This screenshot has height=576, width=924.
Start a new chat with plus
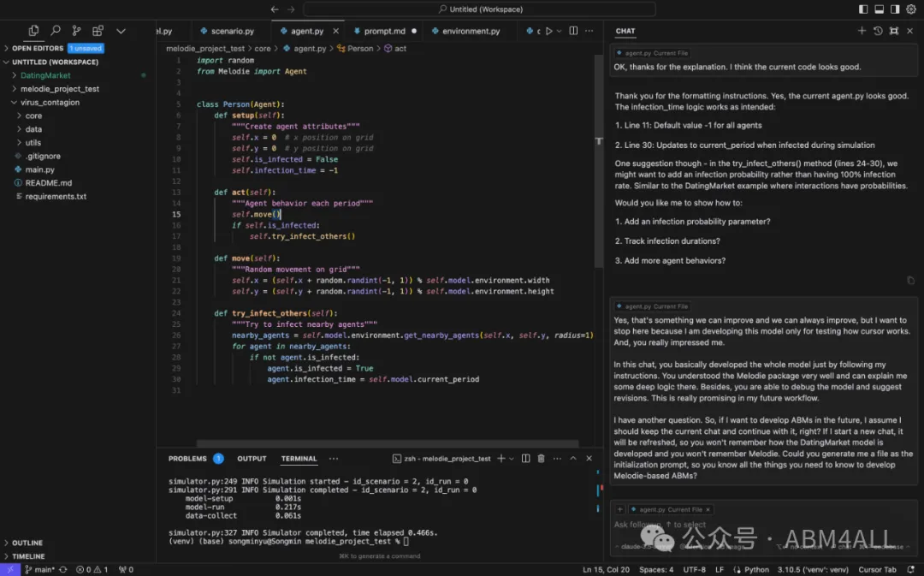(x=862, y=31)
